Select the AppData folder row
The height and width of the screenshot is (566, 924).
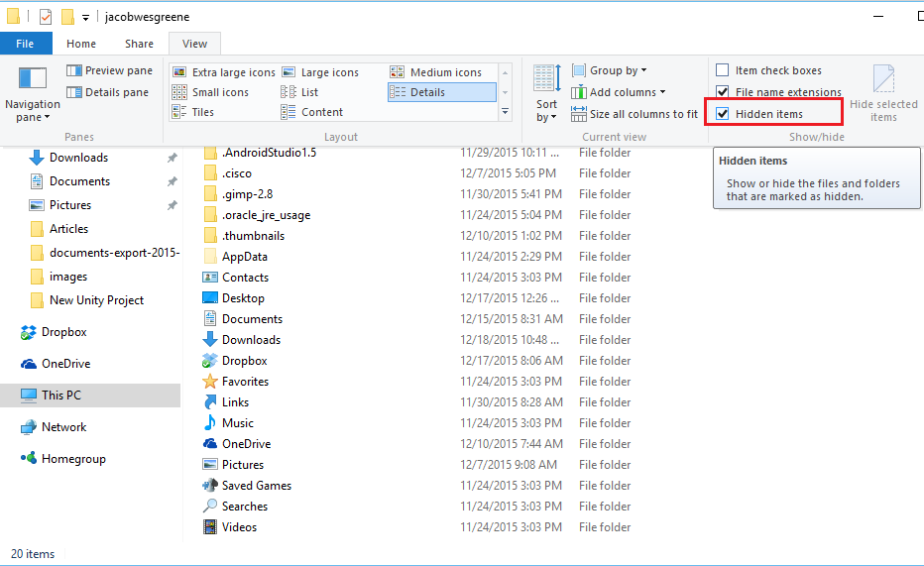click(x=244, y=257)
